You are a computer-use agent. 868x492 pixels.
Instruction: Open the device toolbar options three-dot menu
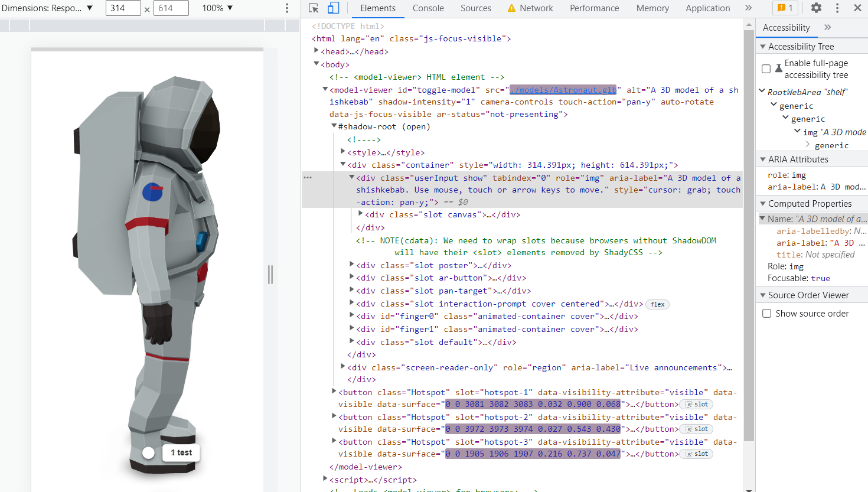click(286, 8)
